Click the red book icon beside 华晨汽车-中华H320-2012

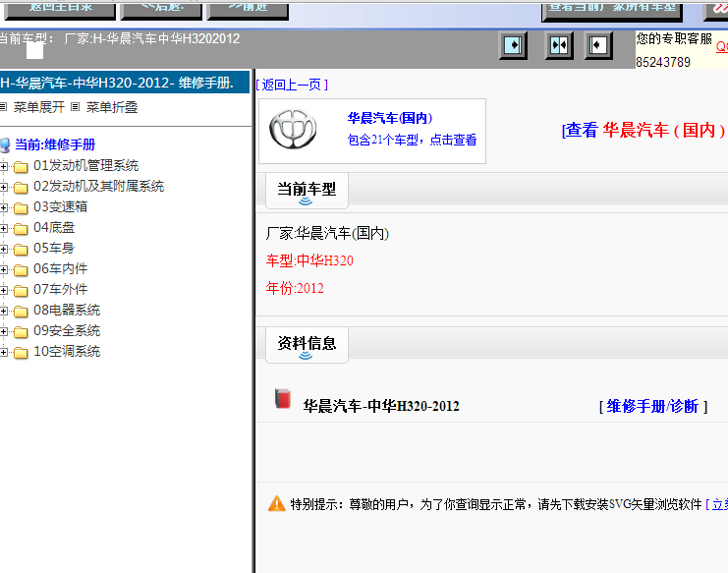point(282,399)
